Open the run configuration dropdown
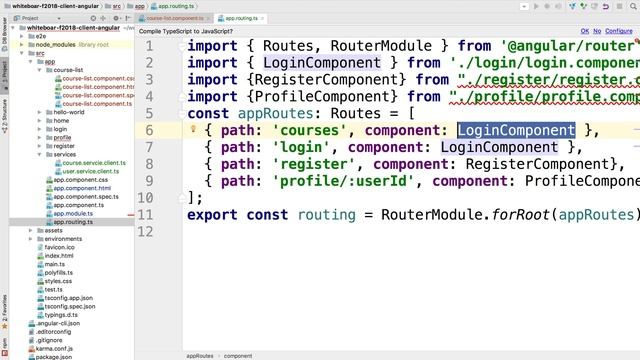 [x=524, y=7]
